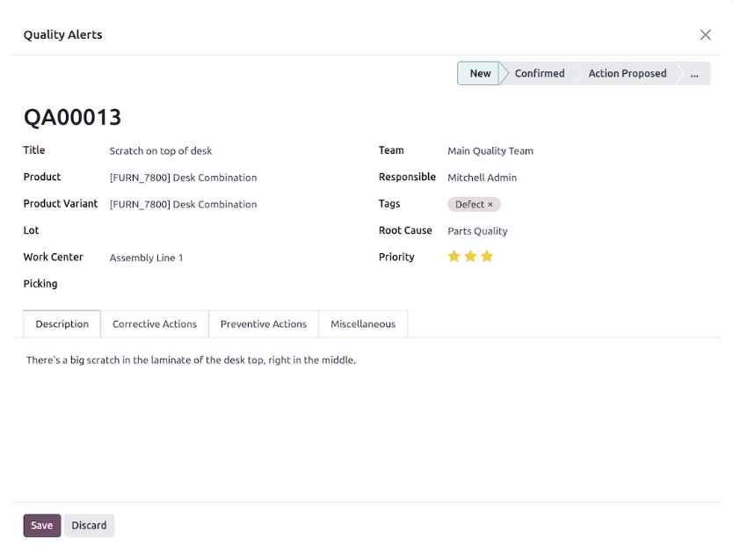This screenshot has width=733, height=560.
Task: Set priority to two stars
Action: [471, 257]
